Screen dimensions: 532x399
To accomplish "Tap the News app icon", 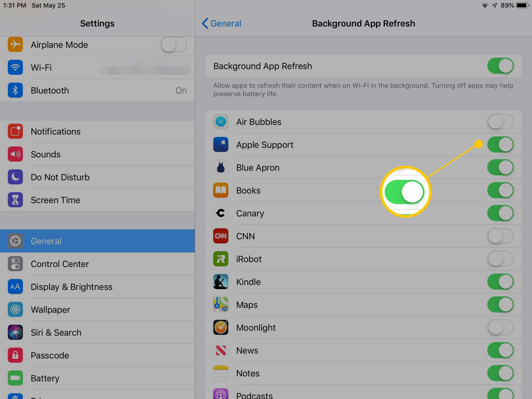I will [x=221, y=350].
